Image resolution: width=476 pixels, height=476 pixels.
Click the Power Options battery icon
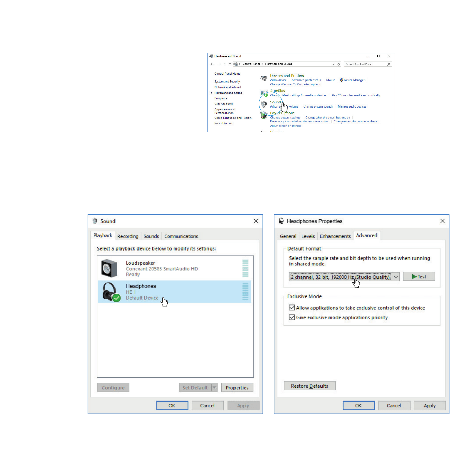tap(264, 116)
